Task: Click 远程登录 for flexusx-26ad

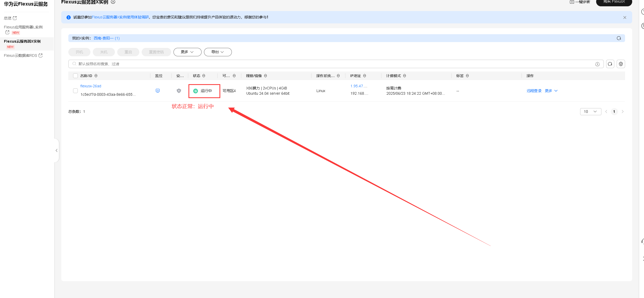Action: pos(534,91)
